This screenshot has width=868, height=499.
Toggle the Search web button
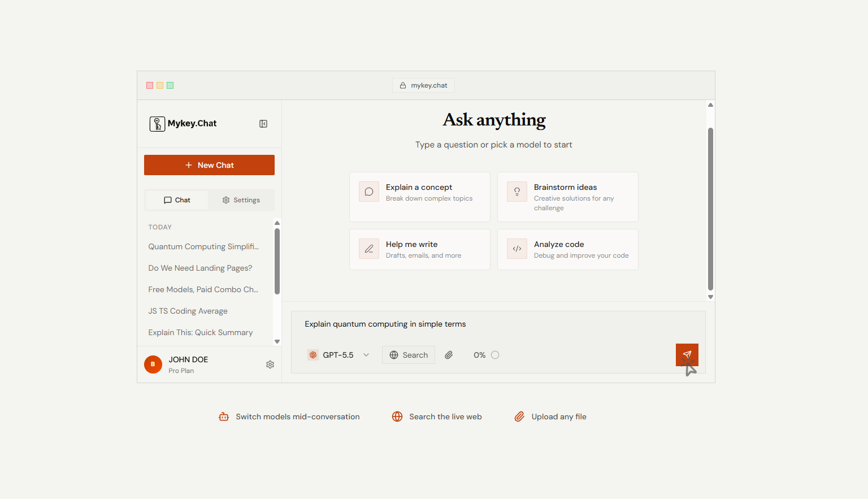[x=409, y=355]
